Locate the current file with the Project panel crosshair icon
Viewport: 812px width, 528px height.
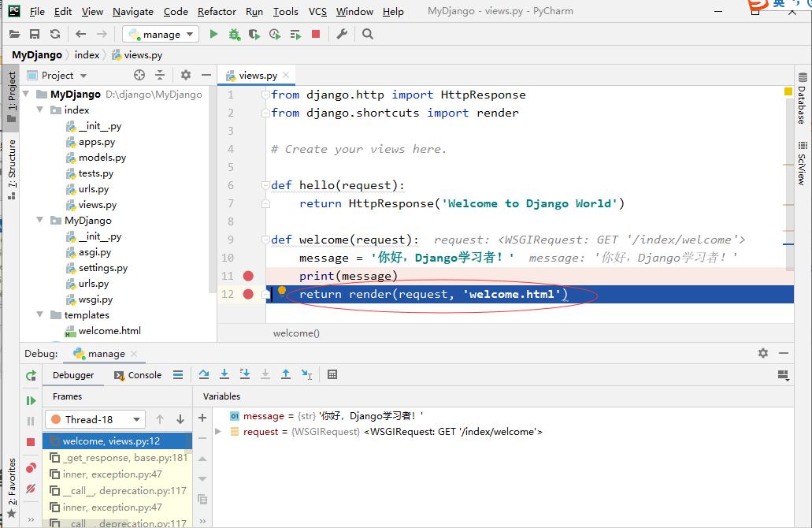(x=139, y=75)
